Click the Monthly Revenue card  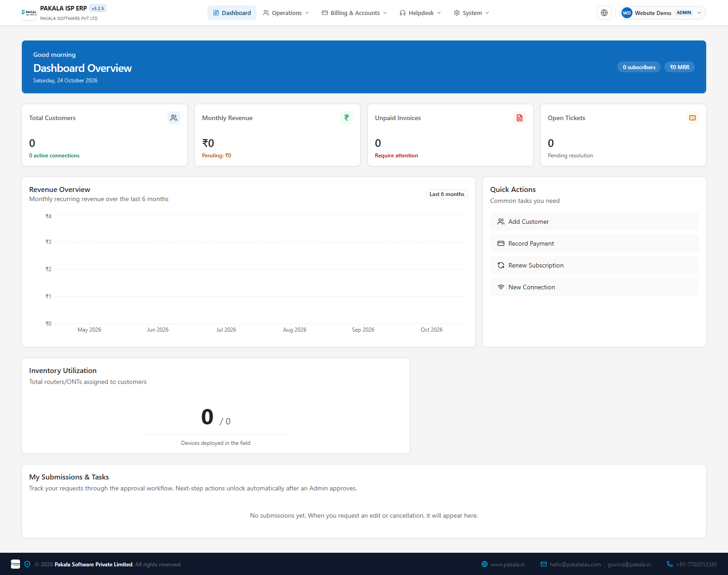click(x=278, y=135)
